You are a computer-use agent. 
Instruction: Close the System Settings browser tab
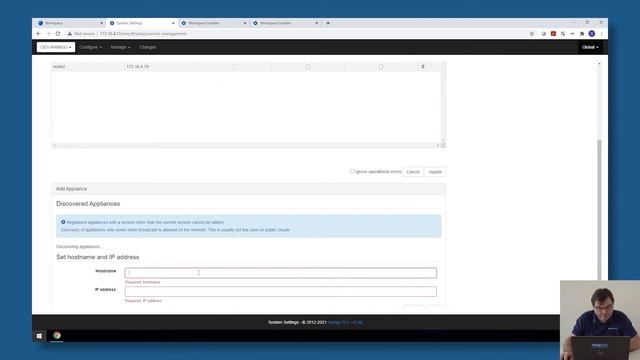pos(173,23)
